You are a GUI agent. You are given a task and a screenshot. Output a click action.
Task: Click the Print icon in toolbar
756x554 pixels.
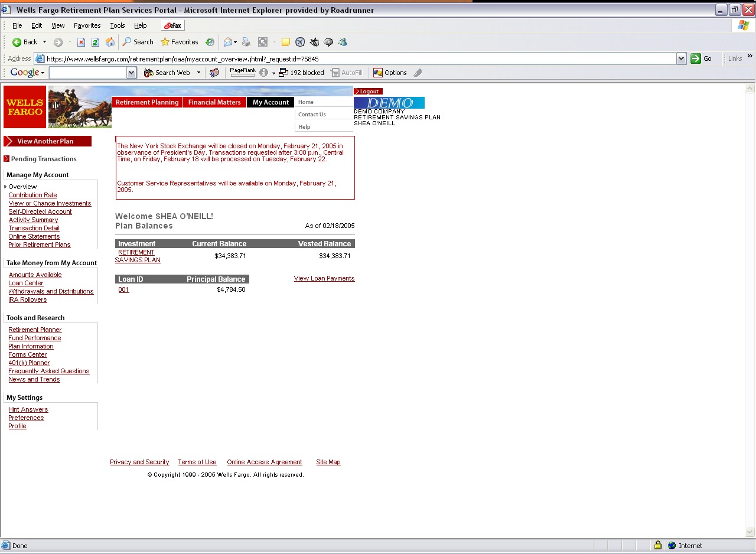point(246,42)
